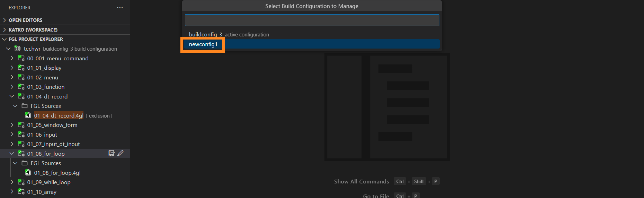Select 01_10_array in project explorer

(x=42, y=192)
